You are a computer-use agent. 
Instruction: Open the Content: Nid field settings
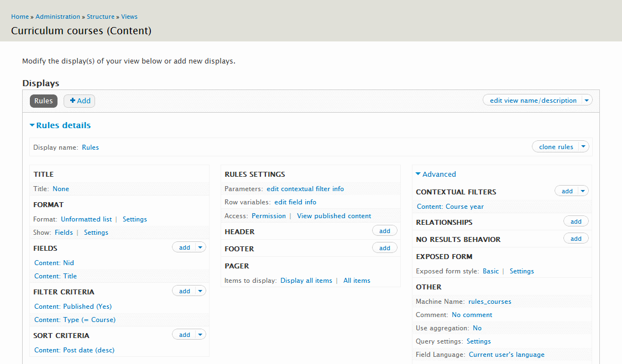pos(54,262)
